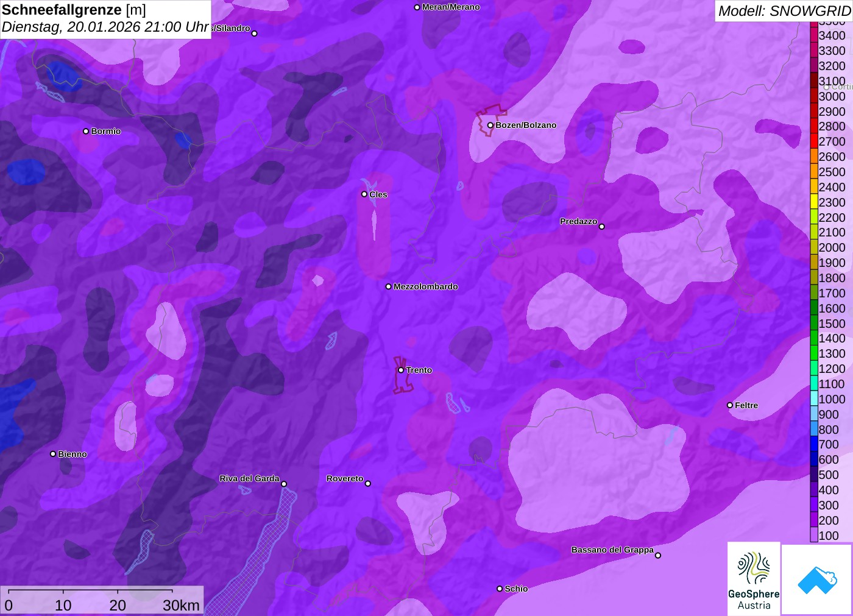Pick the 100 m legend color swatch
853x616 pixels.
[x=814, y=536]
